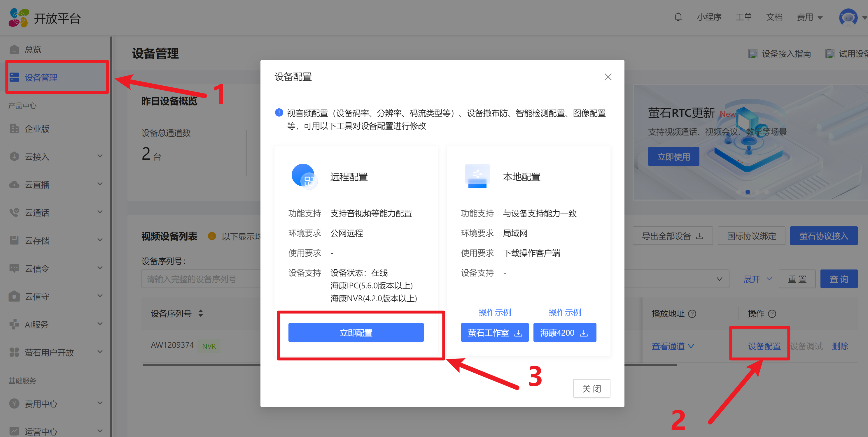Click the 立即配置 button
The height and width of the screenshot is (437, 868).
click(356, 332)
